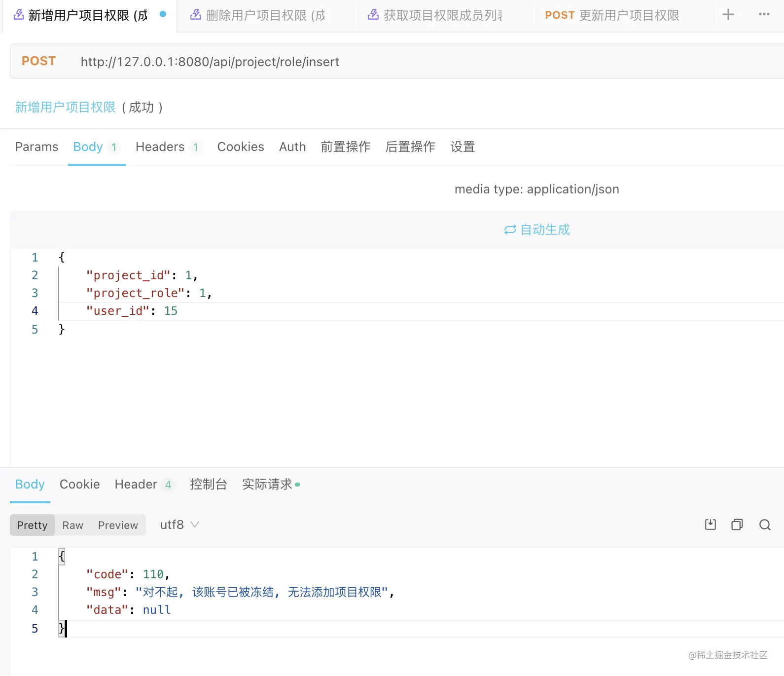Open the response Cookie tab
Image resolution: width=784 pixels, height=676 pixels.
coord(79,485)
